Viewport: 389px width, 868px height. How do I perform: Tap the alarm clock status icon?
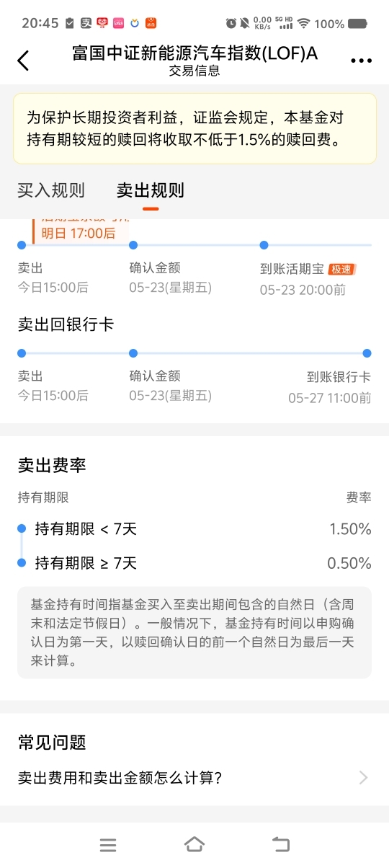pyautogui.click(x=231, y=24)
